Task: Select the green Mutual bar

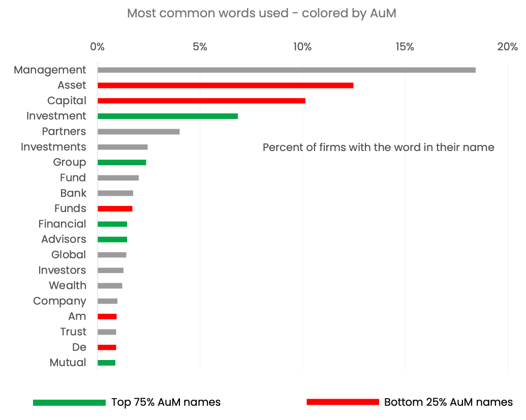Action: tap(106, 363)
